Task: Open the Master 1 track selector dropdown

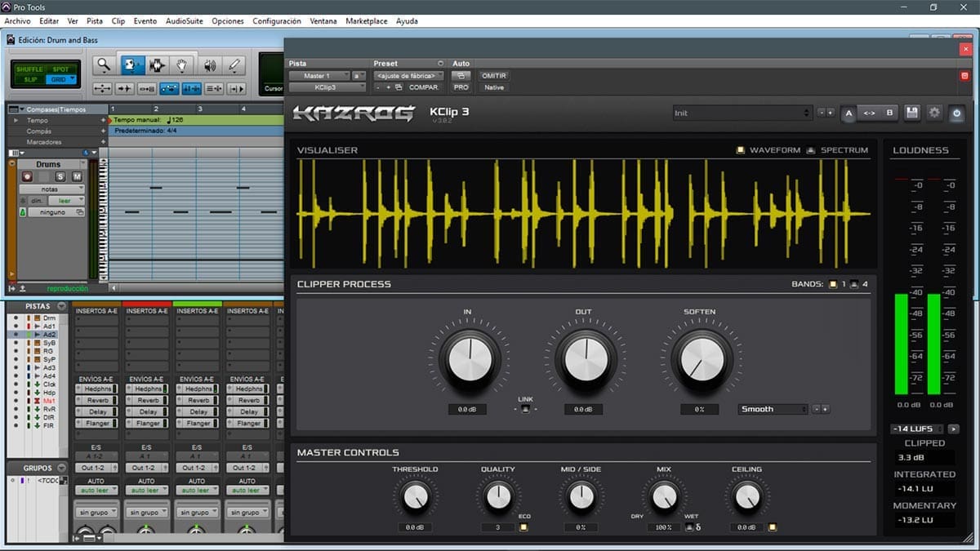Action: (x=318, y=76)
